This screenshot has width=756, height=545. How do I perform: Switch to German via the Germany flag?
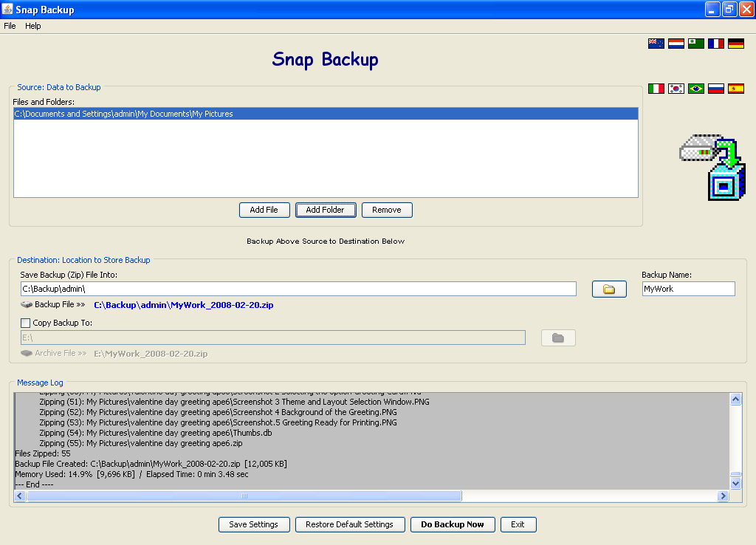pyautogui.click(x=736, y=44)
